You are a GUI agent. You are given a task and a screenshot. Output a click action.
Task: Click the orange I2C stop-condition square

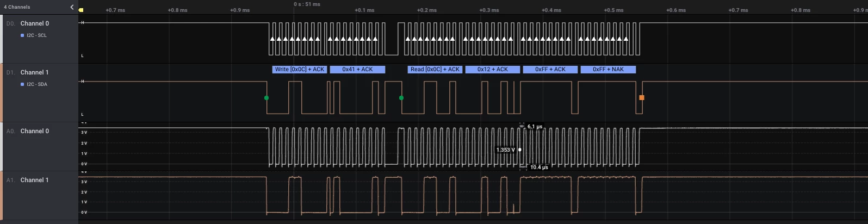pos(642,98)
